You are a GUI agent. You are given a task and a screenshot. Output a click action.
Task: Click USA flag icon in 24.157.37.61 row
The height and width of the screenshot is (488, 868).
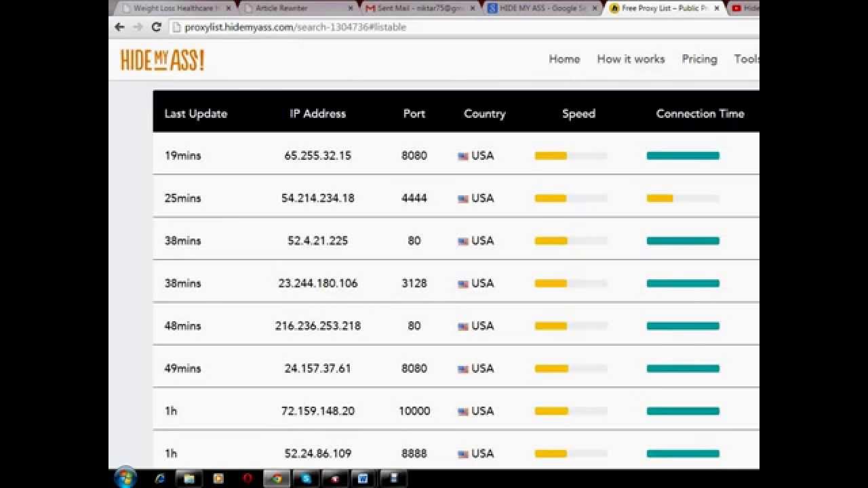pos(463,369)
